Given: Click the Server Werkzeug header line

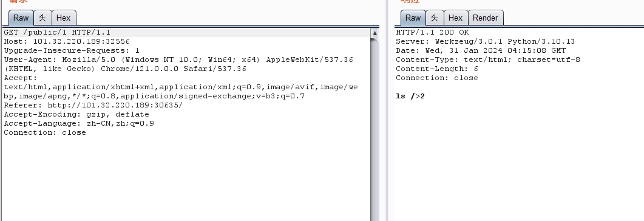Looking at the screenshot, I should tap(485, 41).
